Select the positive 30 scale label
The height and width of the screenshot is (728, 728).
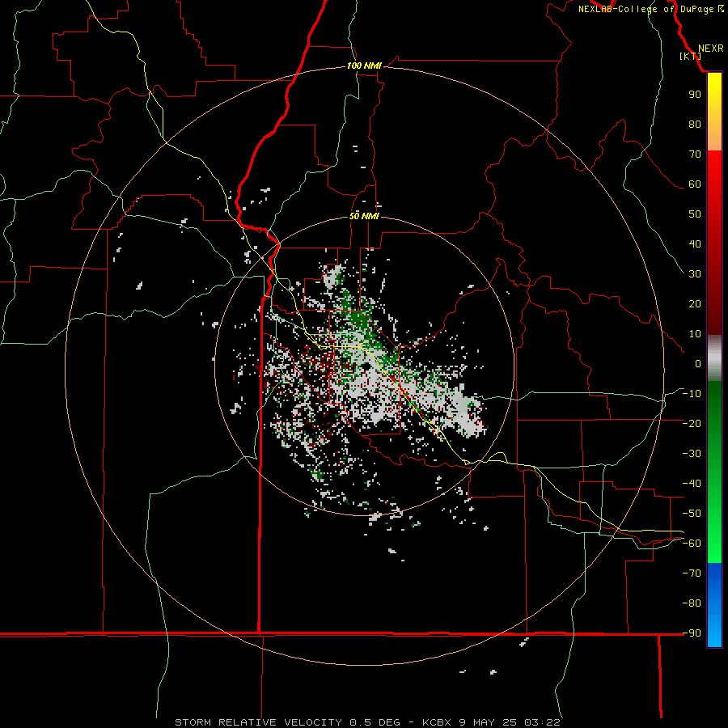695,274
